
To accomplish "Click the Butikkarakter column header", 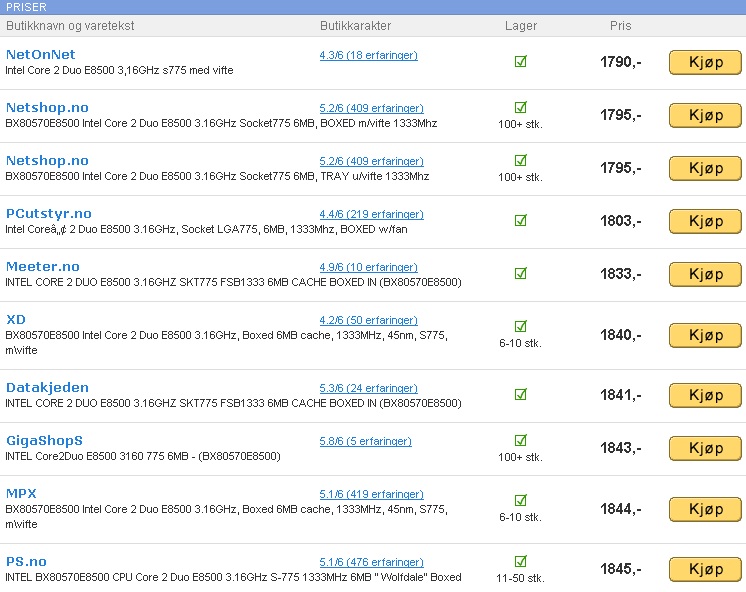I will coord(355,26).
